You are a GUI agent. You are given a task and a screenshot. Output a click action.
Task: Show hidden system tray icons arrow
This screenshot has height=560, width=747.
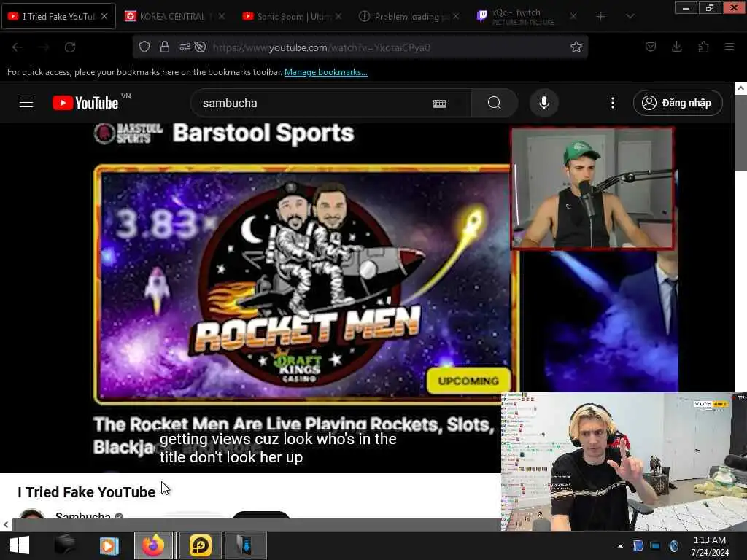click(x=620, y=546)
